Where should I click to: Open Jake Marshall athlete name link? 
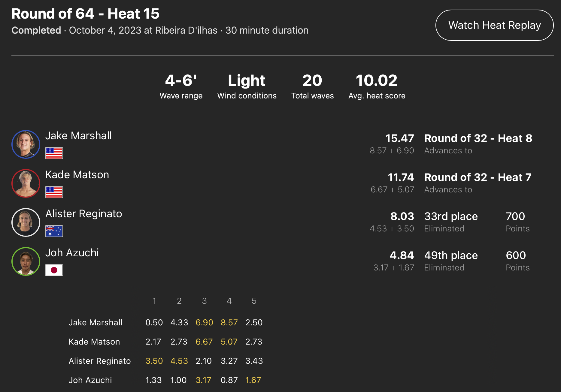(x=78, y=136)
